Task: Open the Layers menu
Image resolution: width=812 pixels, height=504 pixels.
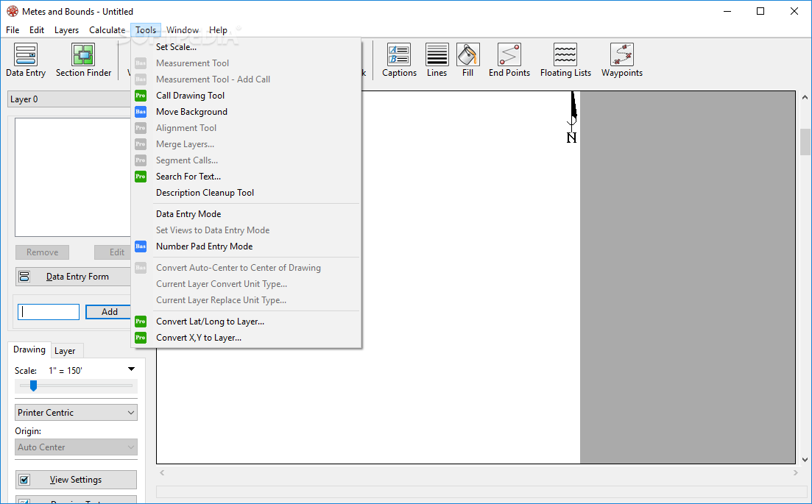Action: coord(66,30)
